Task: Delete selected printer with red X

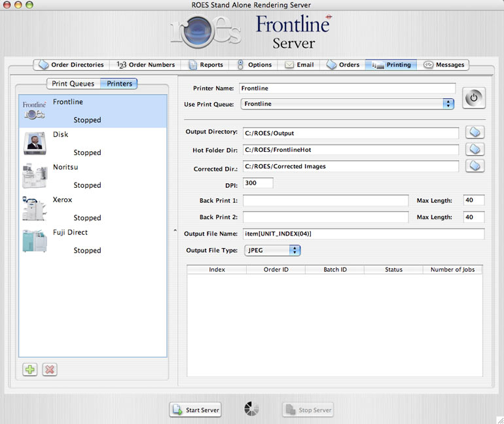Action: click(x=50, y=370)
